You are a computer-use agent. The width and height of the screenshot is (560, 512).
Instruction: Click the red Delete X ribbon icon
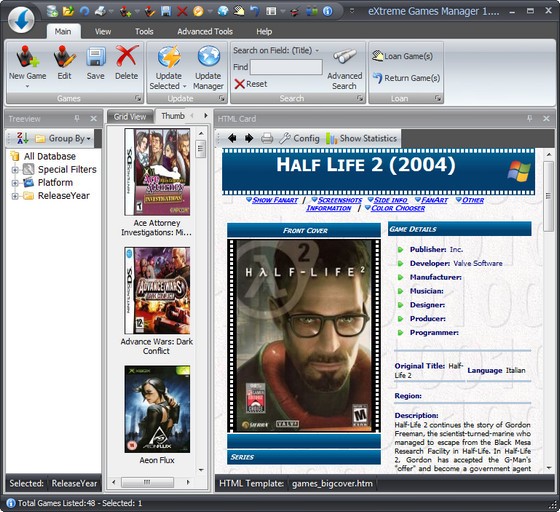pos(127,56)
